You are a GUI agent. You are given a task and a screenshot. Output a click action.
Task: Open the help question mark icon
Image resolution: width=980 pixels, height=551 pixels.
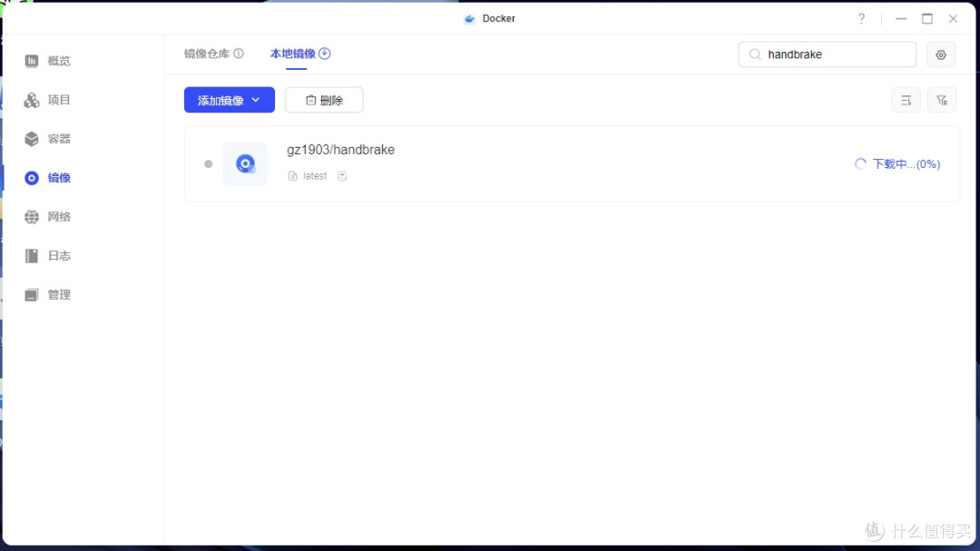861,19
